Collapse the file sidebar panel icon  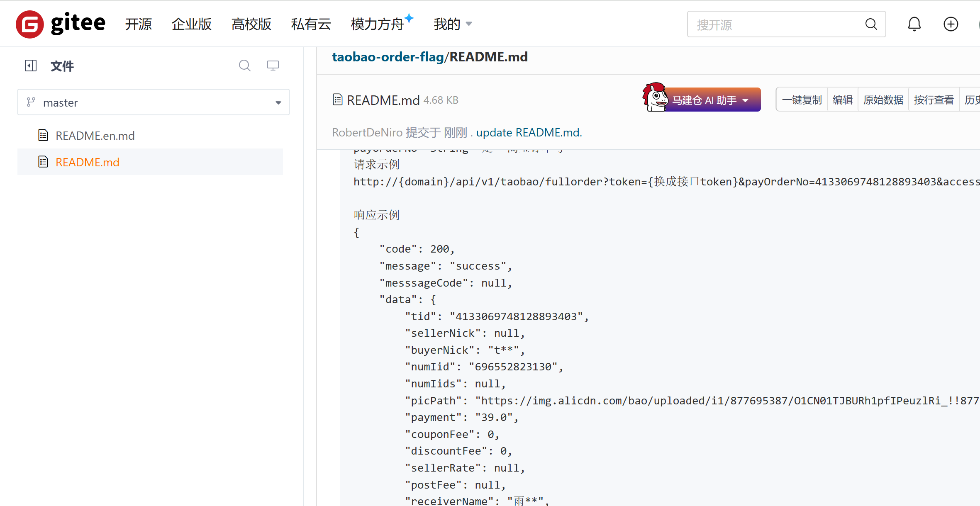31,66
